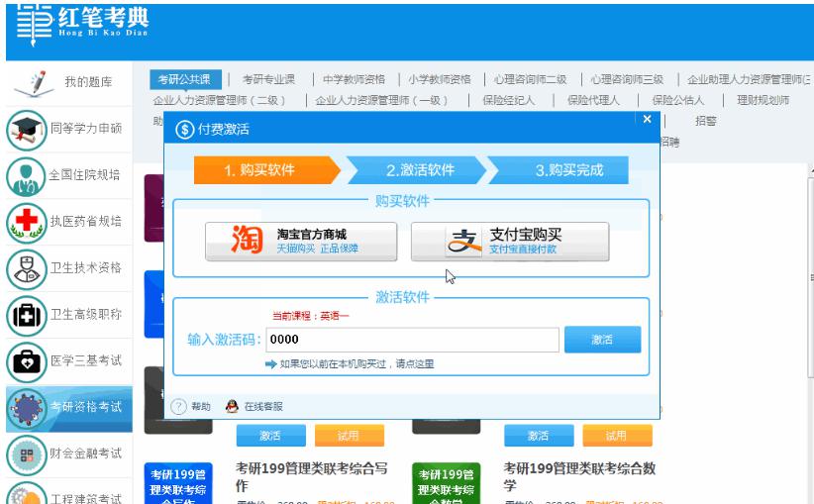This screenshot has height=504, width=814.
Task: Select 医学三基考试 sidebar label
Action: click(86, 360)
